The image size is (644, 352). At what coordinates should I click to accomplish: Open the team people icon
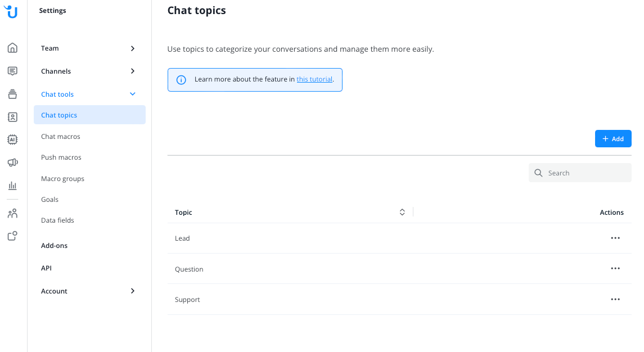coord(12,213)
